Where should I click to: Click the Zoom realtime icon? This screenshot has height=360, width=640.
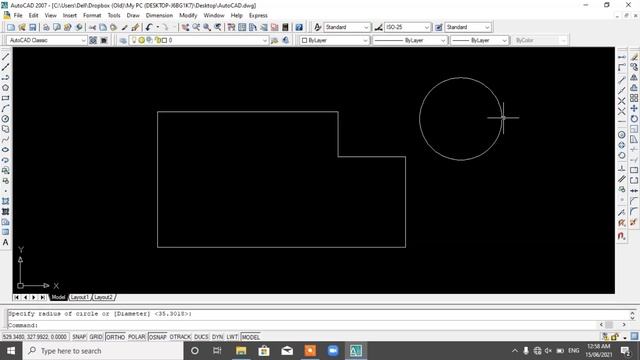click(x=196, y=27)
